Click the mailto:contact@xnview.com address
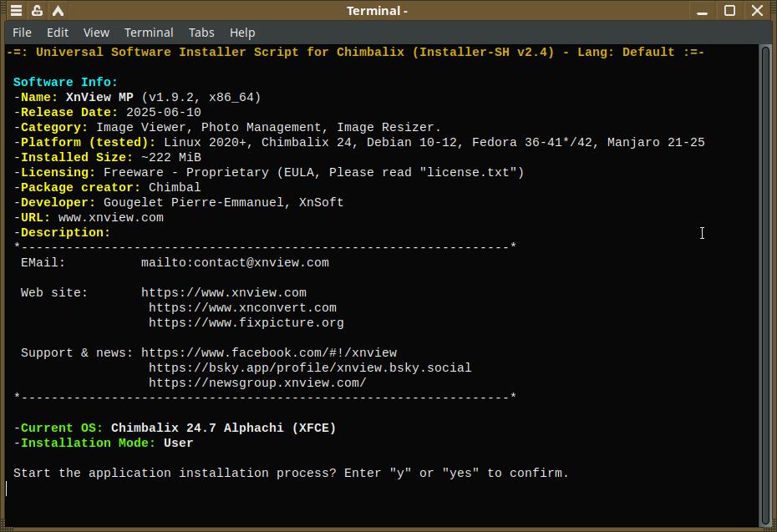Screen dimensions: 777x532 (x=235, y=263)
